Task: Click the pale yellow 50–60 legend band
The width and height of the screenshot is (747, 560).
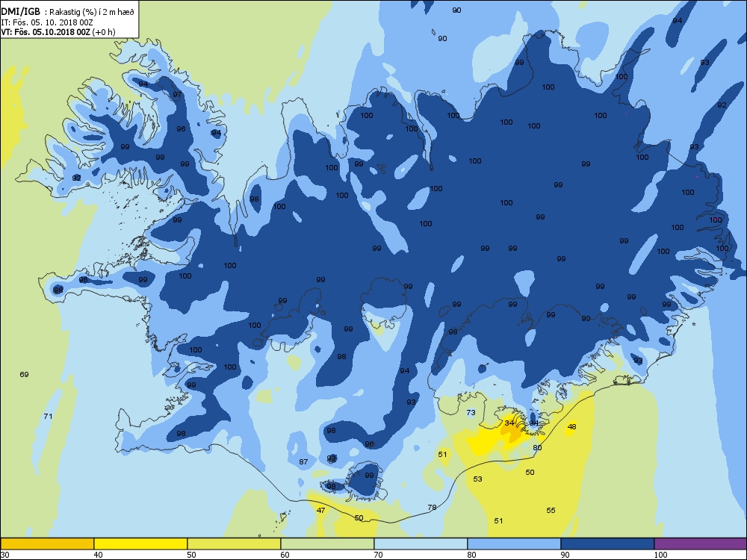Action: pos(234,544)
